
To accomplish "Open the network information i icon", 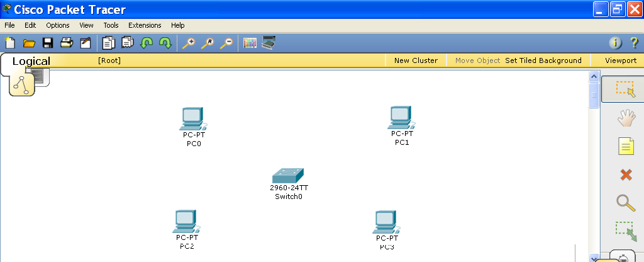I will click(x=615, y=42).
